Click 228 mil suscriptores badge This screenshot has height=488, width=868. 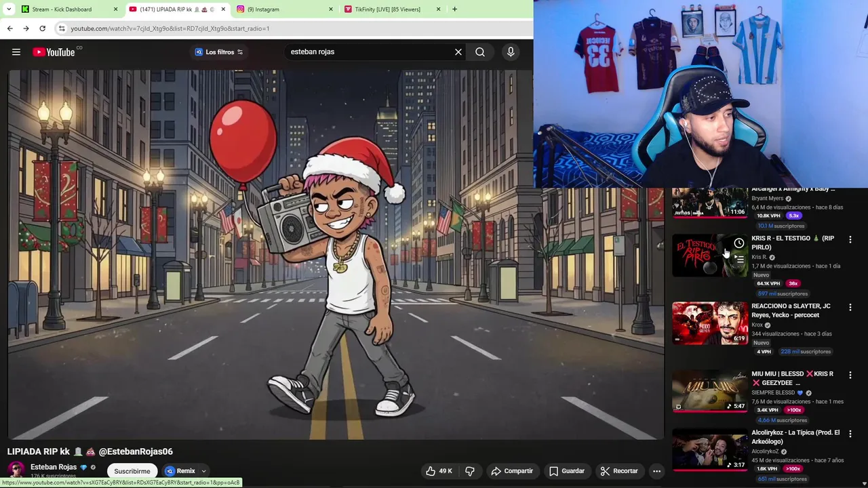pos(806,352)
